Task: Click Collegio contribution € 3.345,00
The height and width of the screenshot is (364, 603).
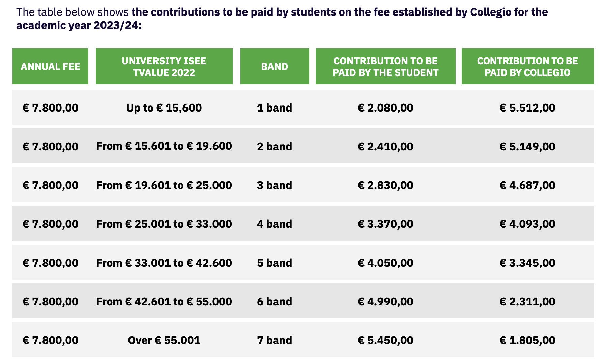Action: click(x=527, y=263)
